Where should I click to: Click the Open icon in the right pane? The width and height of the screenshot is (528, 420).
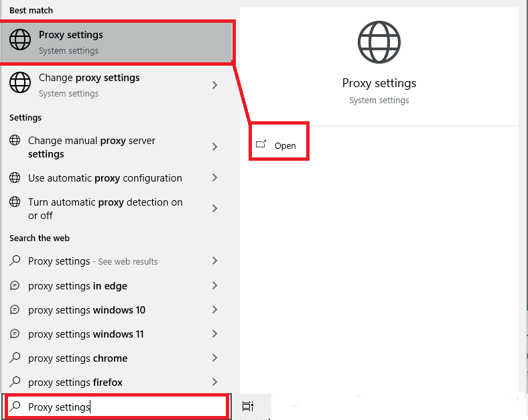261,145
